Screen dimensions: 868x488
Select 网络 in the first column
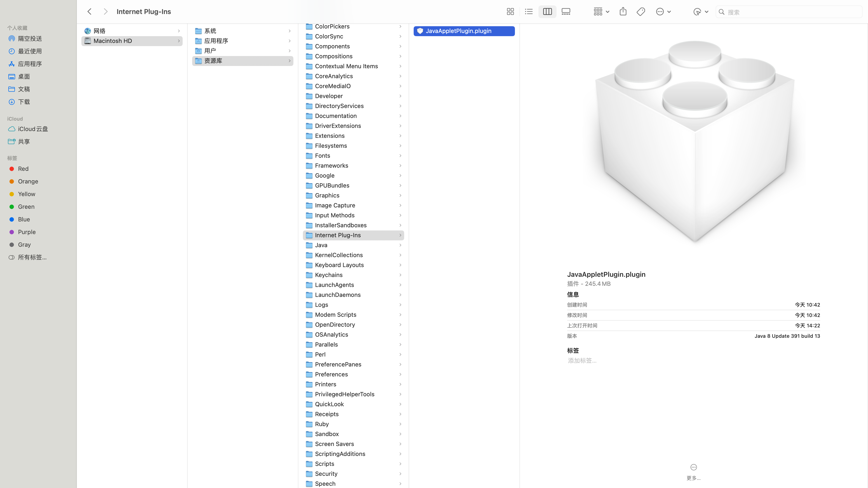coord(132,31)
